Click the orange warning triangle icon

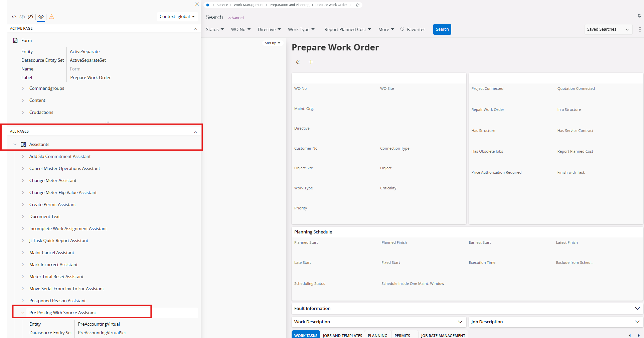pyautogui.click(x=51, y=17)
